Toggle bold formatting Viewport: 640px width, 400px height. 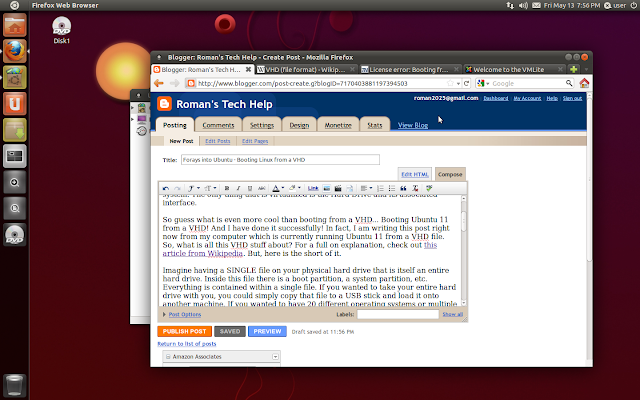[x=227, y=188]
